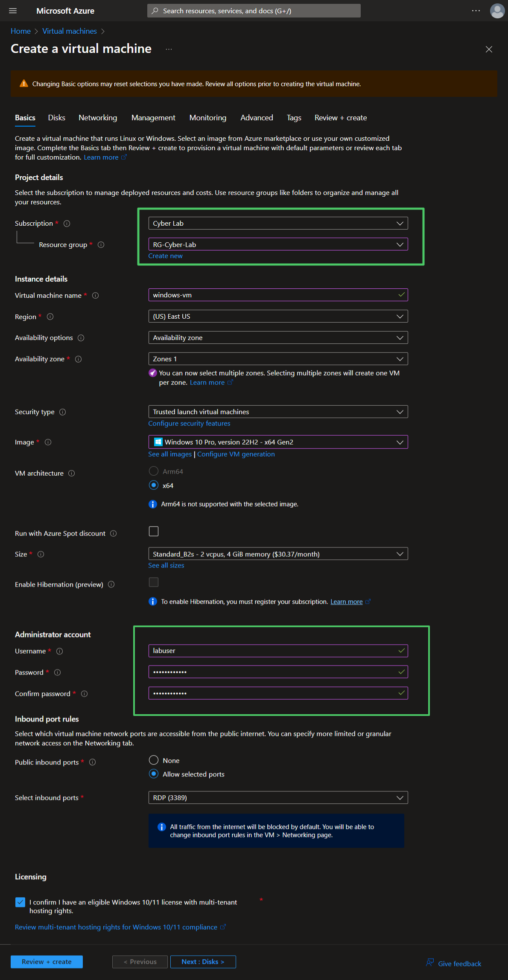The image size is (508, 980).
Task: Open the Availability zone dropdown
Action: 278,359
